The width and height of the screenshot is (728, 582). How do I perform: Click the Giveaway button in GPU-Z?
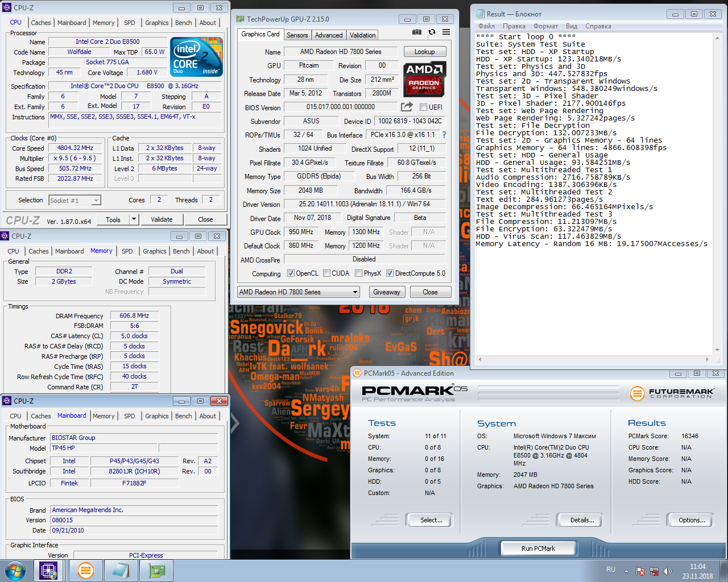coord(387,292)
